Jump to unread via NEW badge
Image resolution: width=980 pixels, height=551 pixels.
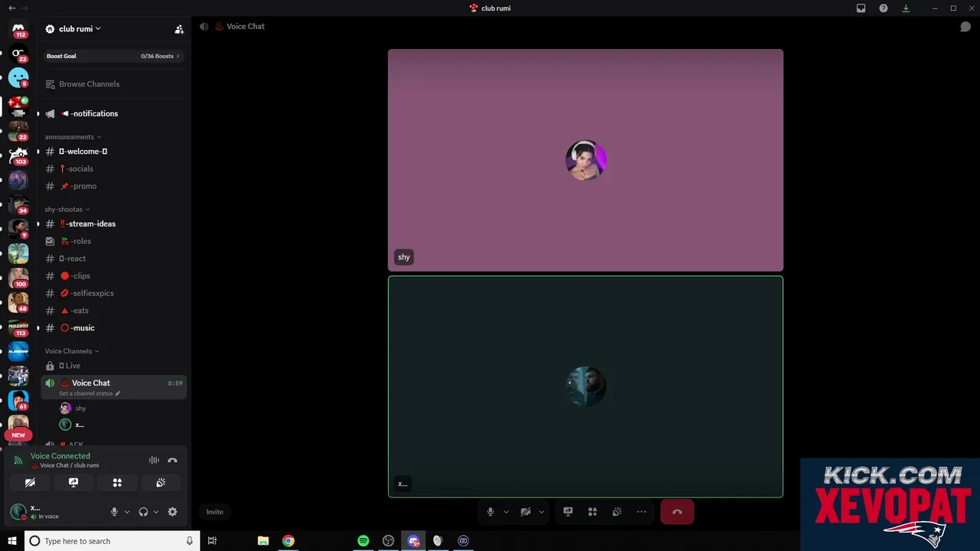tap(18, 435)
